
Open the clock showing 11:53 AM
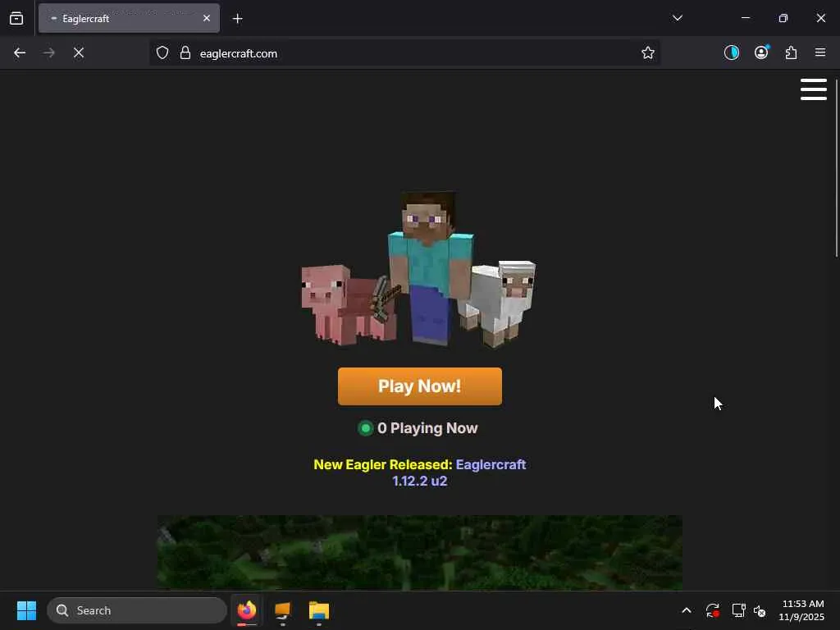click(x=801, y=610)
